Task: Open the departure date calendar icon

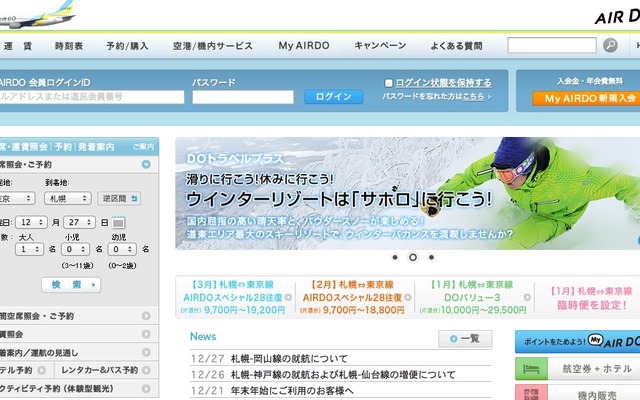Action: pyautogui.click(x=118, y=222)
